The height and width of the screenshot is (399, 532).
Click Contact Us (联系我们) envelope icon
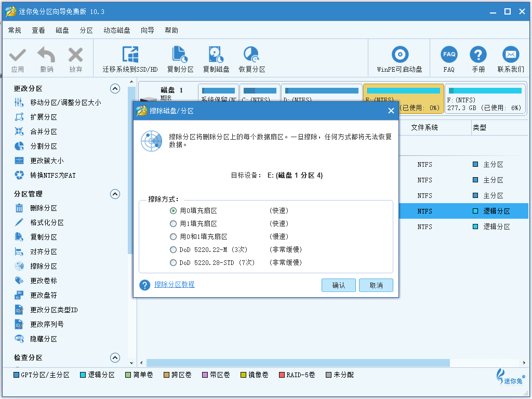pyautogui.click(x=511, y=55)
